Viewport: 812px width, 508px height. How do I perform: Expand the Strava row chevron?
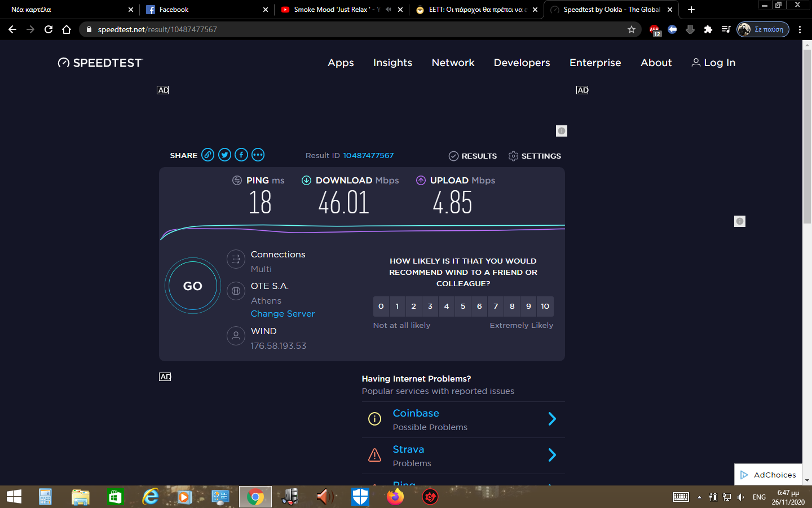pos(552,455)
